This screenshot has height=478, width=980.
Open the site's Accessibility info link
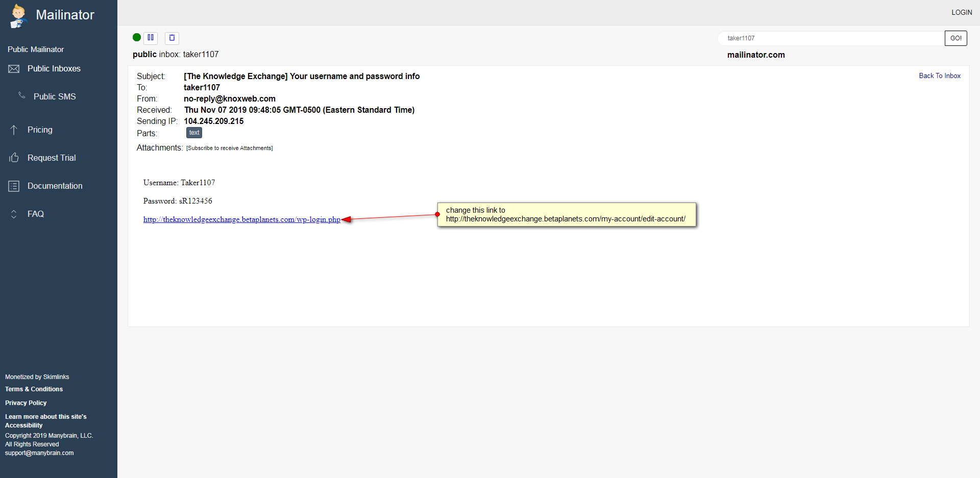click(x=46, y=421)
